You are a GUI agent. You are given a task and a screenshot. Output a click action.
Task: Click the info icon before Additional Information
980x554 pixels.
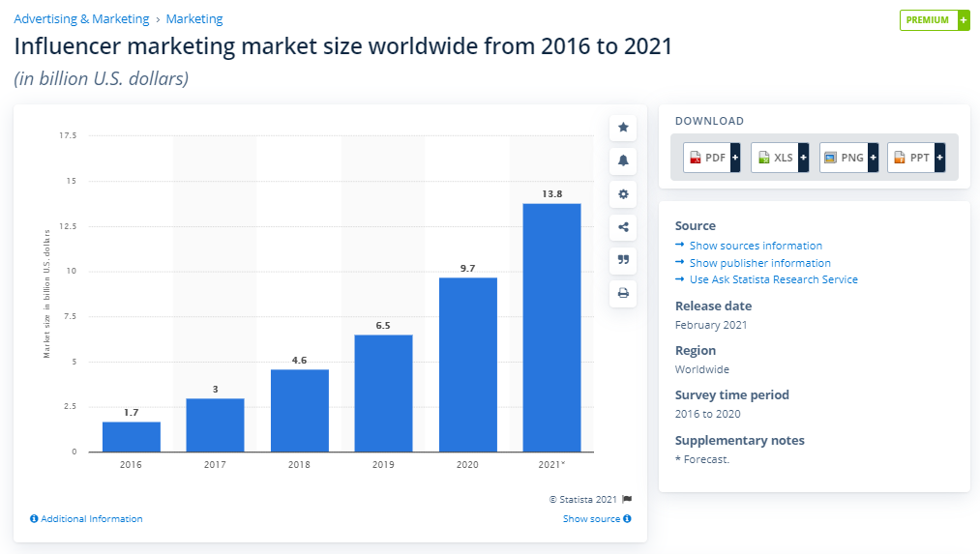pyautogui.click(x=34, y=518)
